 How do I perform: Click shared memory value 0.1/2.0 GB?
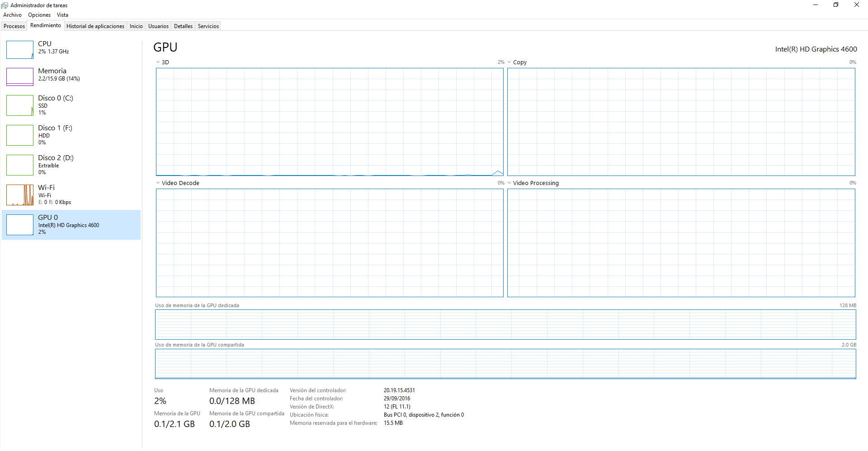(x=230, y=424)
